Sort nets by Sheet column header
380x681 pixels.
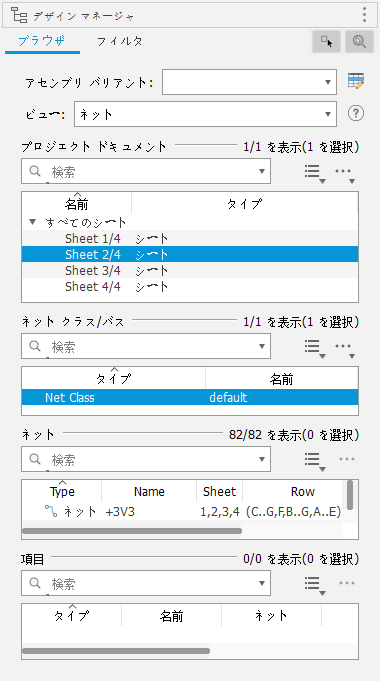click(x=219, y=492)
